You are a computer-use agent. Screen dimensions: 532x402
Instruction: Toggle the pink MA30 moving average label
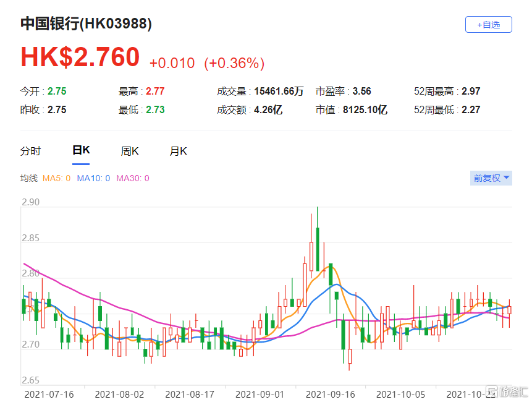[x=132, y=178]
